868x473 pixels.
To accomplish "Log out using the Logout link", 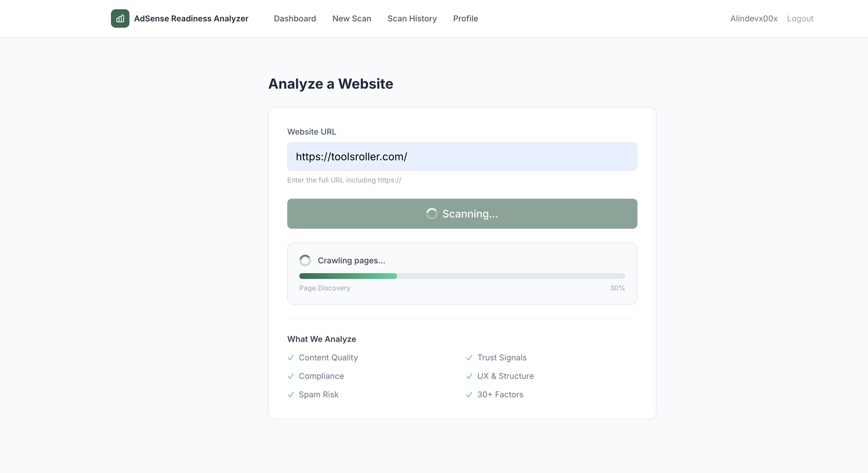I will click(x=800, y=18).
